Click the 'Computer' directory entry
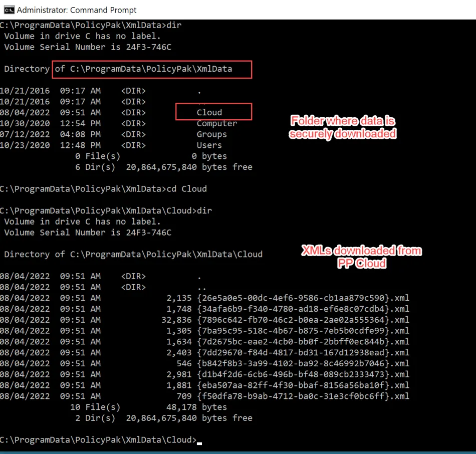Screen dimensions: 476x454 (x=217, y=123)
